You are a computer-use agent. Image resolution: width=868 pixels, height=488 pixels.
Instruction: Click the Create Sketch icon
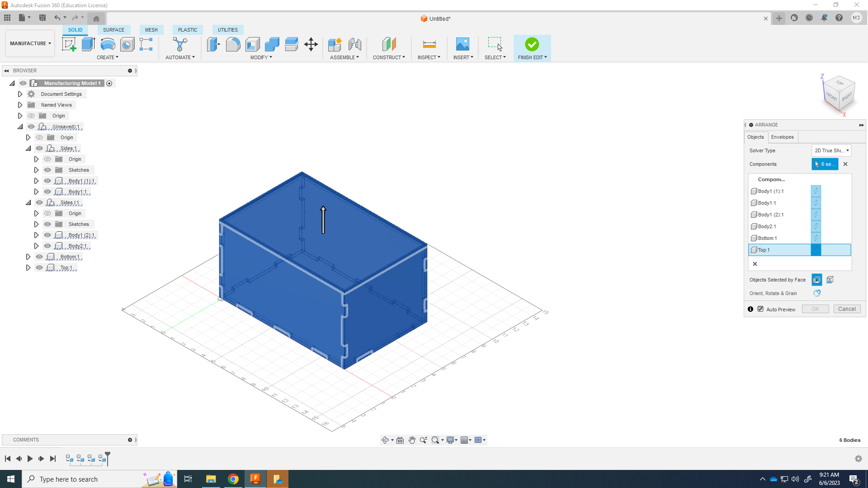[69, 44]
